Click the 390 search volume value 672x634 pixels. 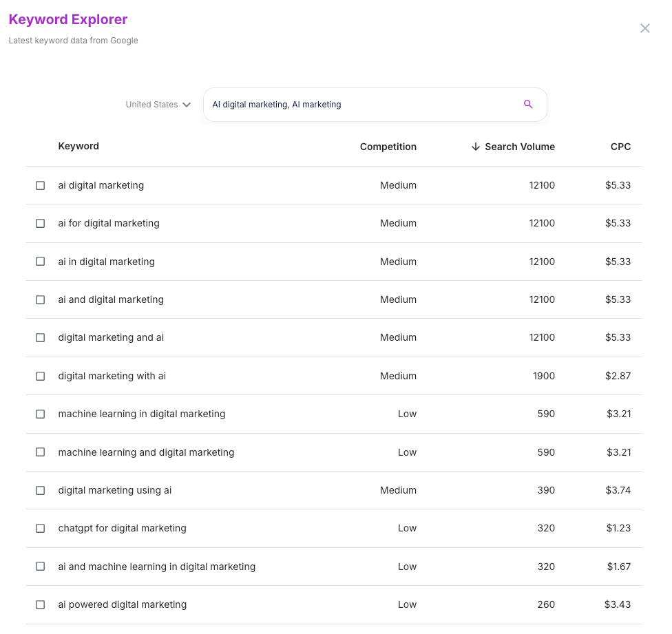[x=546, y=490]
